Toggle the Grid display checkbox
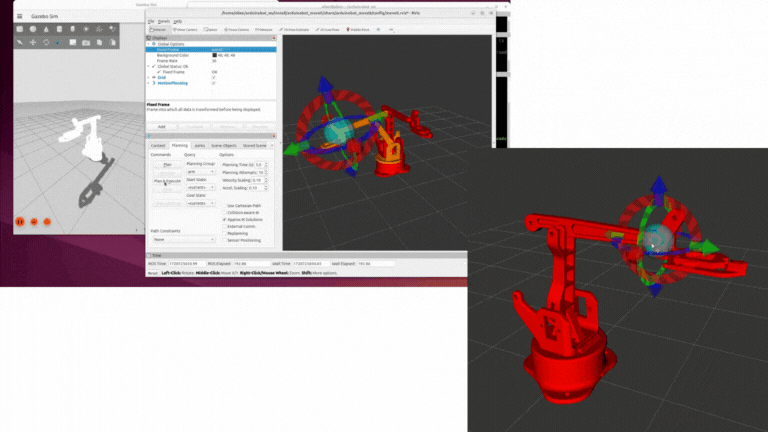Screen dimensions: 768x432 (214, 77)
